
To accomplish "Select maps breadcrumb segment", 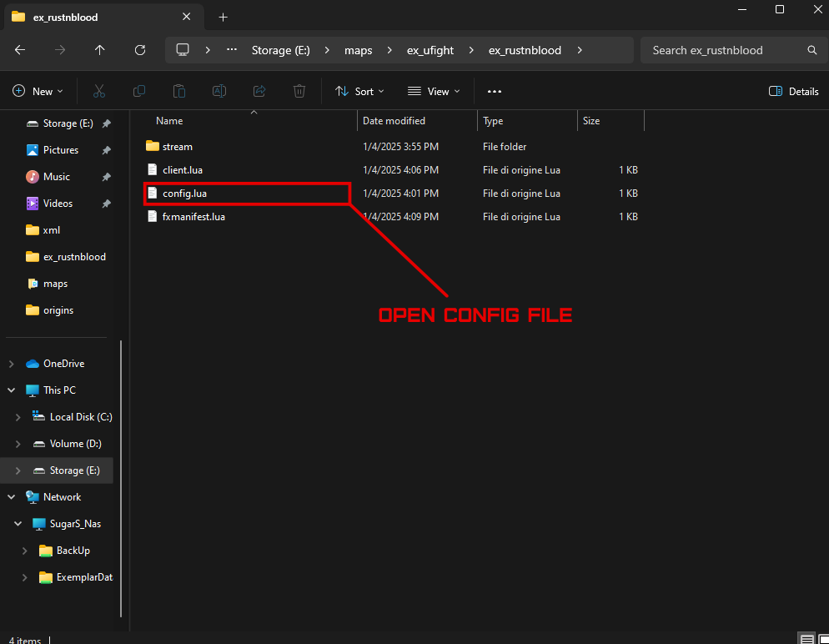I will (358, 50).
